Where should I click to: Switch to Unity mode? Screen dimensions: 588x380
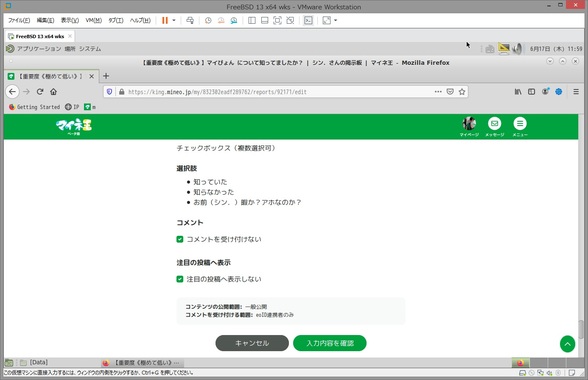point(290,20)
